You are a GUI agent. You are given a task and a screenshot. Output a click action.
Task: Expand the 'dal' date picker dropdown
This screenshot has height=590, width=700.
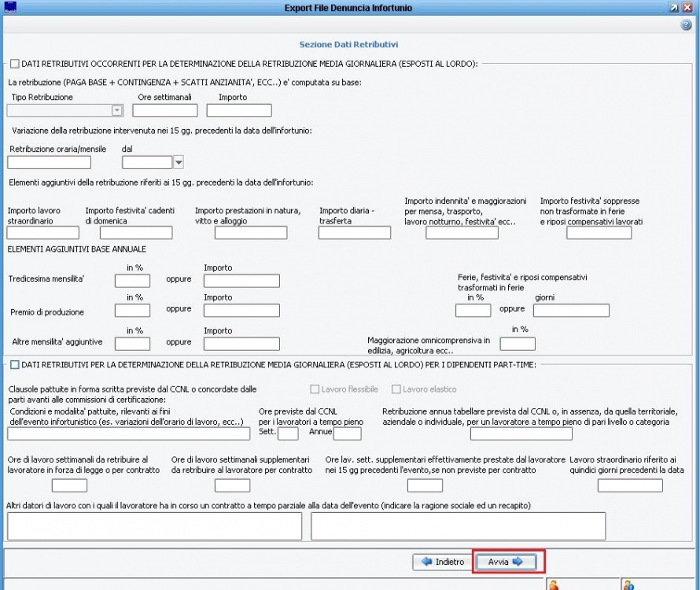[x=178, y=163]
